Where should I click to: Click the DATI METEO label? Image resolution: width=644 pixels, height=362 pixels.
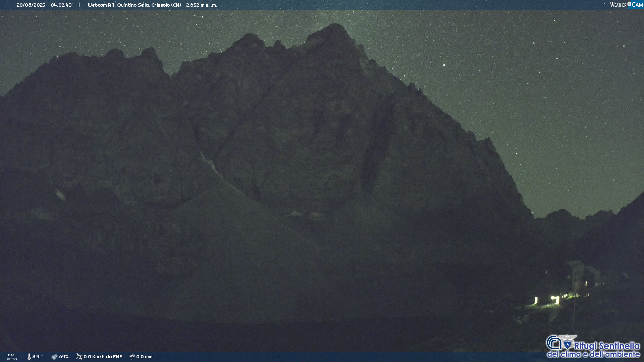tap(12, 357)
